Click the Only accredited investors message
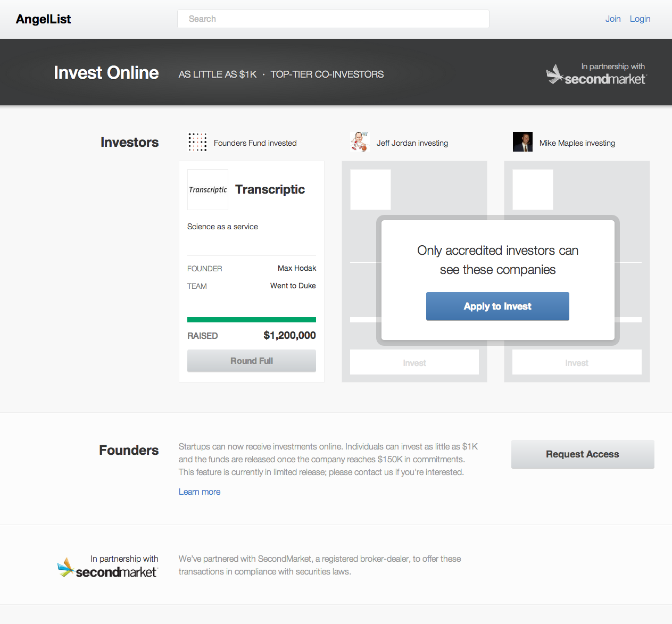Screen dimensions: 672x624 497,260
